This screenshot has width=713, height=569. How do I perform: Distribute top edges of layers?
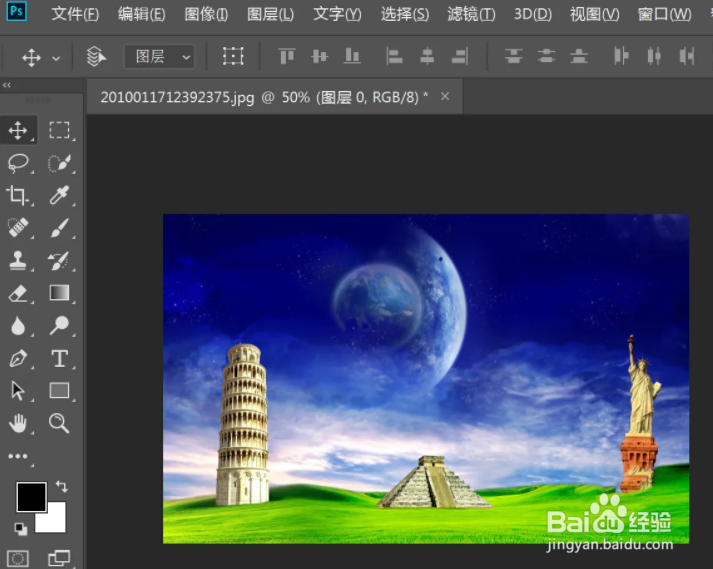pyautogui.click(x=514, y=56)
